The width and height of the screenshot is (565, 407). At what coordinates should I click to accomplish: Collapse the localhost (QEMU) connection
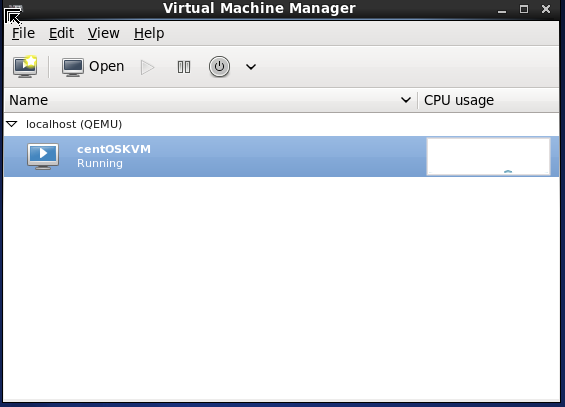(x=12, y=124)
